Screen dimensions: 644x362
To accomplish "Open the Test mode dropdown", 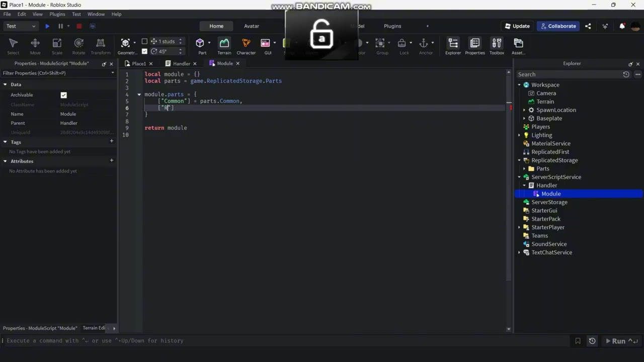I will point(21,26).
